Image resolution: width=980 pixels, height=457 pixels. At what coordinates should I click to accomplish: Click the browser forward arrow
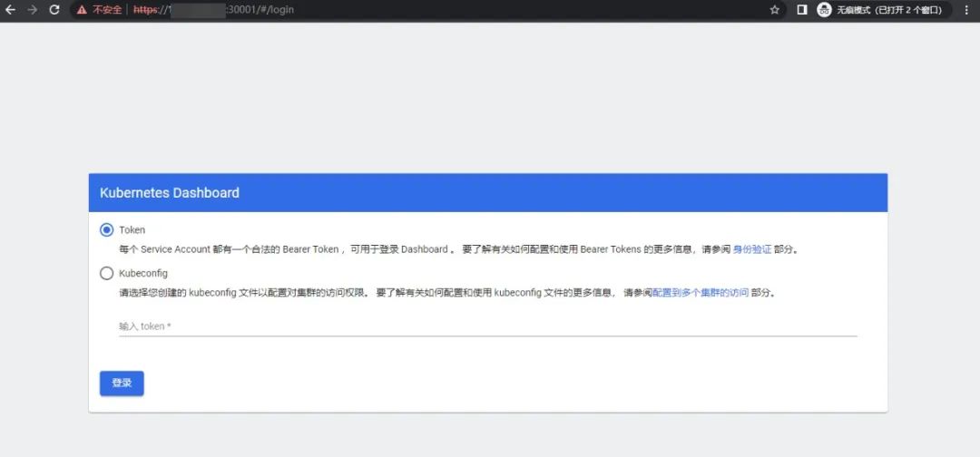(33, 10)
